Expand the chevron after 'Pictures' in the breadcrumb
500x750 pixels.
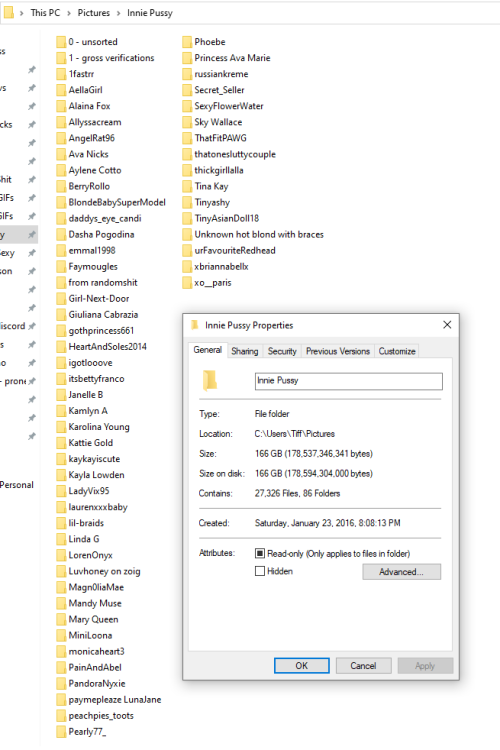(x=118, y=13)
